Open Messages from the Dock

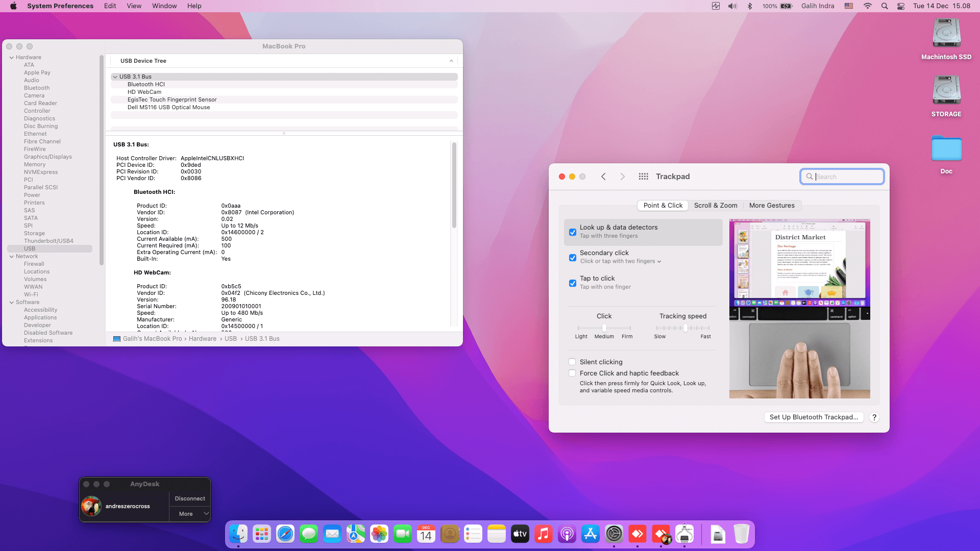309,534
